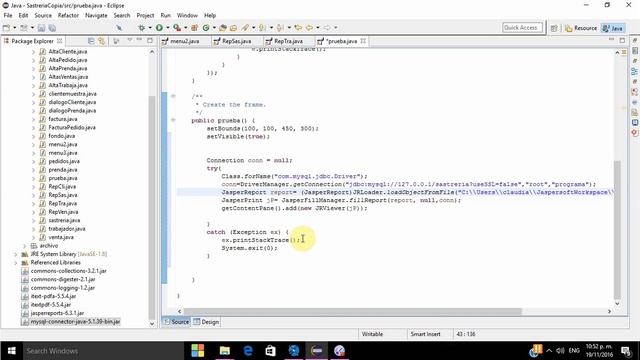Click the Open Task toolbar icon
This screenshot has height=360, width=640.
(x=233, y=28)
